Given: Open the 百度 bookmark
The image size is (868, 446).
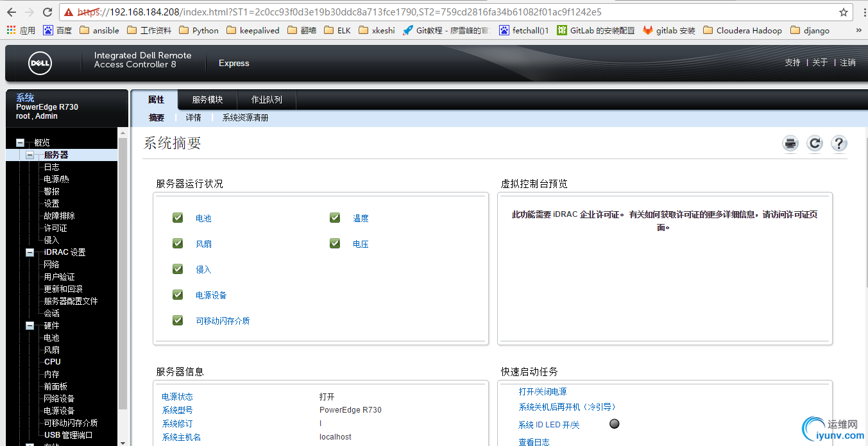Looking at the screenshot, I should coord(58,30).
